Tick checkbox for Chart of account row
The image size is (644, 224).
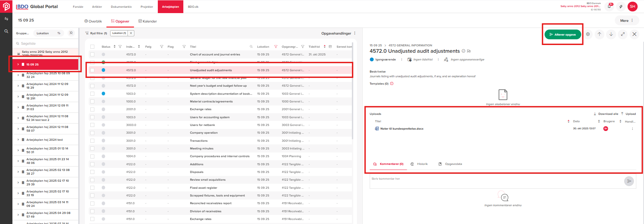pyautogui.click(x=92, y=54)
